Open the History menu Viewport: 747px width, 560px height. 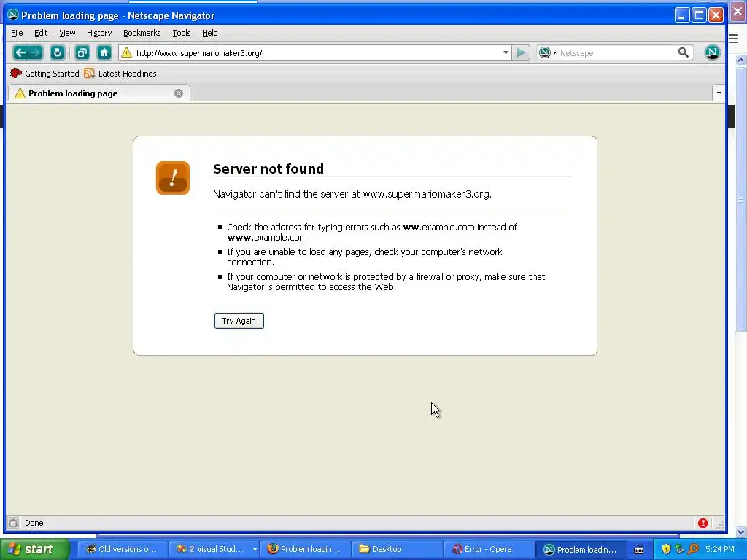tap(99, 33)
